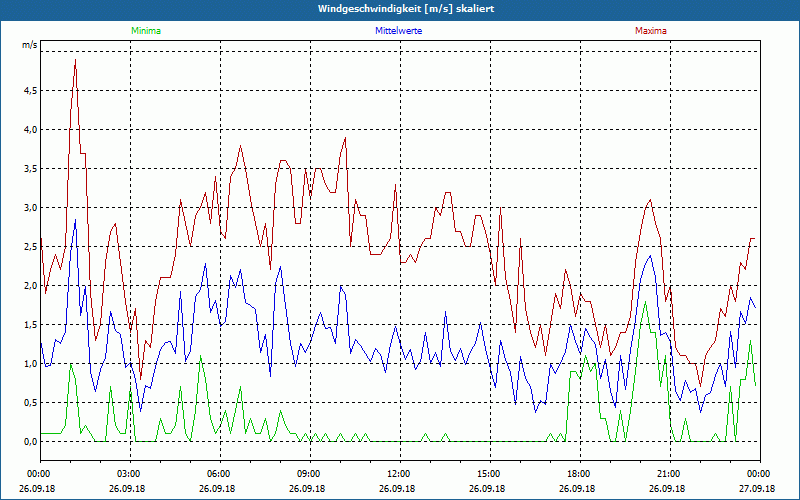Viewport: 800px width, 500px height.
Task: Click the 2,5 y-axis value
Action: [x=30, y=247]
